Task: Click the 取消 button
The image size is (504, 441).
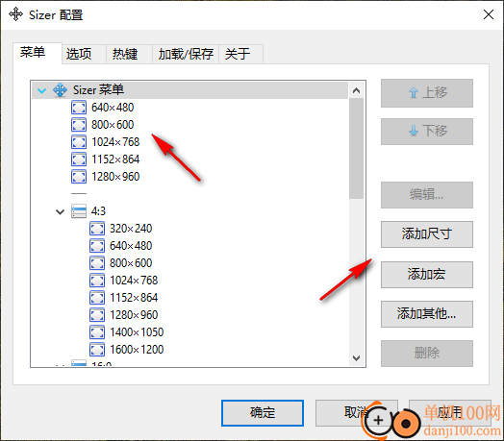Action: pos(357,413)
